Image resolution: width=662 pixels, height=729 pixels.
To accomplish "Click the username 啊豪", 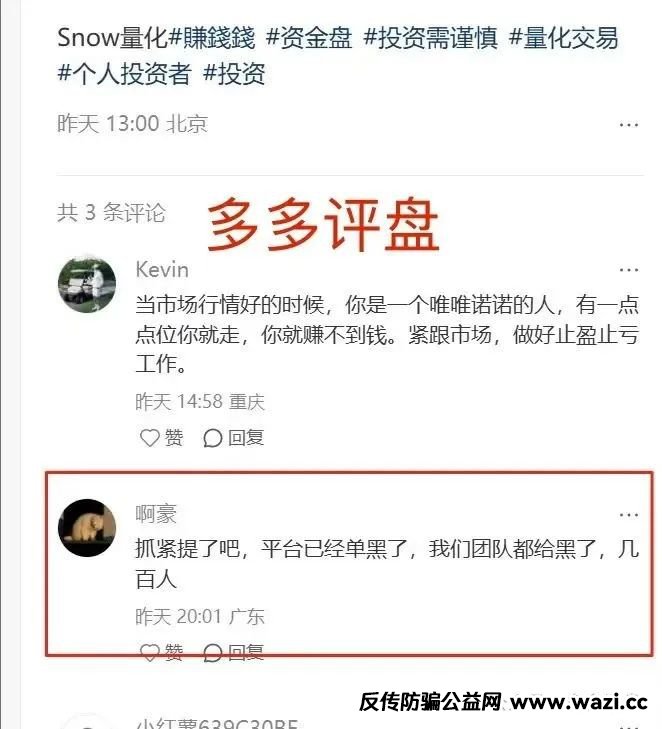I will (156, 514).
